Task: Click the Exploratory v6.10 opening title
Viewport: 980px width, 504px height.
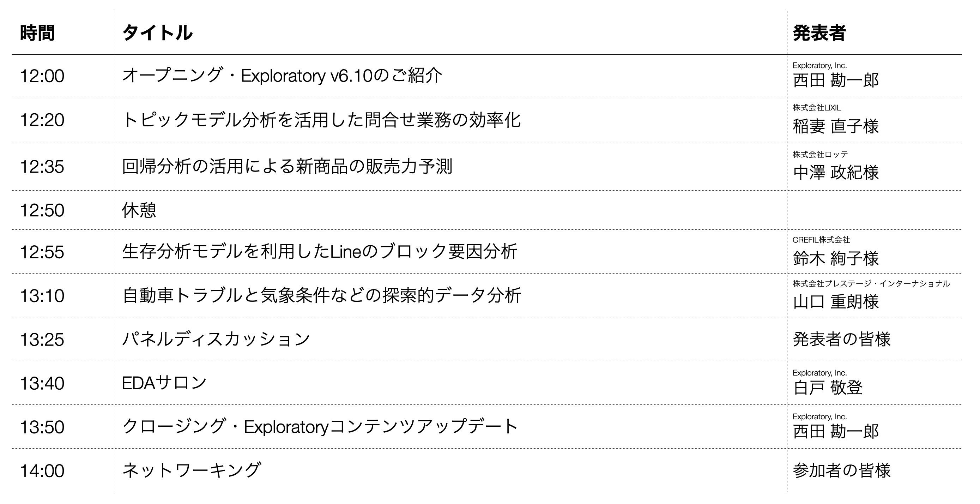Action: [282, 76]
